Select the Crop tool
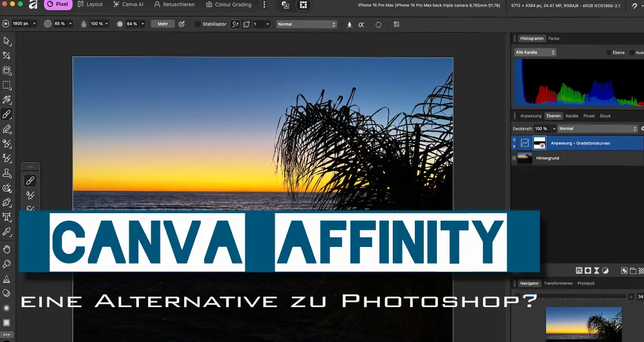This screenshot has height=342, width=644. click(x=7, y=55)
